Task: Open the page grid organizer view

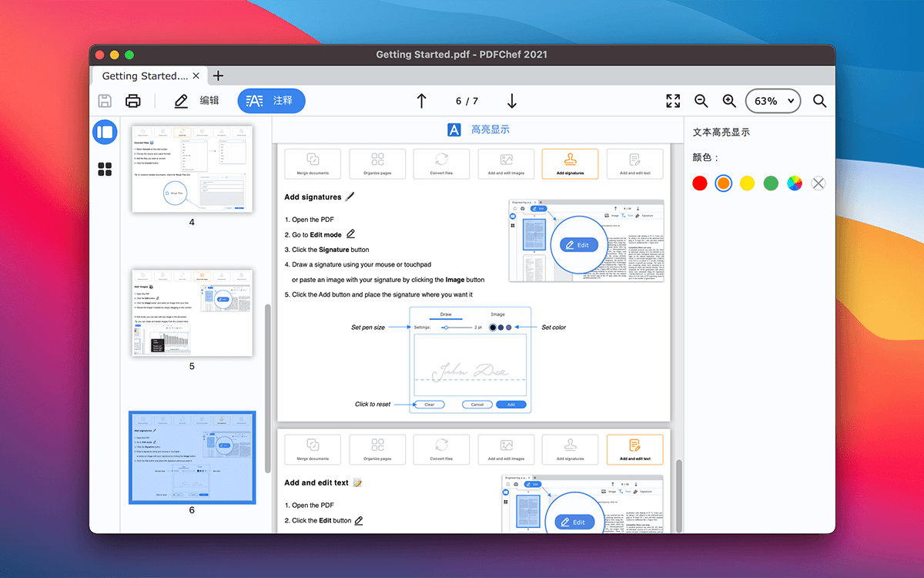Action: 105,169
